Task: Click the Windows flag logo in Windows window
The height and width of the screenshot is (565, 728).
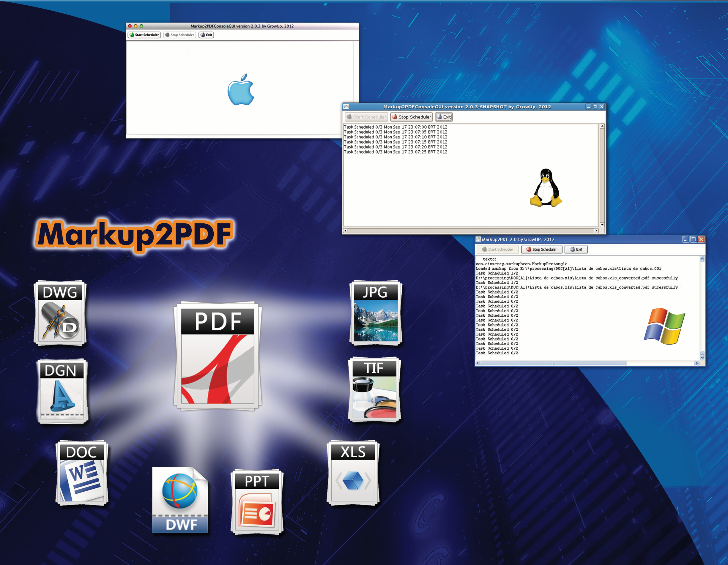Action: [664, 326]
